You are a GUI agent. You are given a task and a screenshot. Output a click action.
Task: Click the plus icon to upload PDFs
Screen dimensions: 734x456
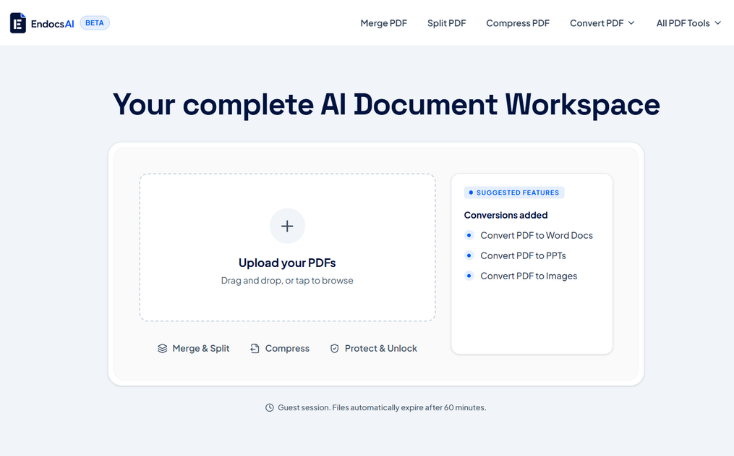point(287,226)
